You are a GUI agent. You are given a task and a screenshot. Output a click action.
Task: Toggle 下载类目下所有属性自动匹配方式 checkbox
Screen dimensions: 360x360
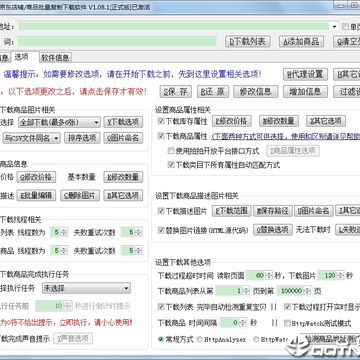pyautogui.click(x=171, y=165)
